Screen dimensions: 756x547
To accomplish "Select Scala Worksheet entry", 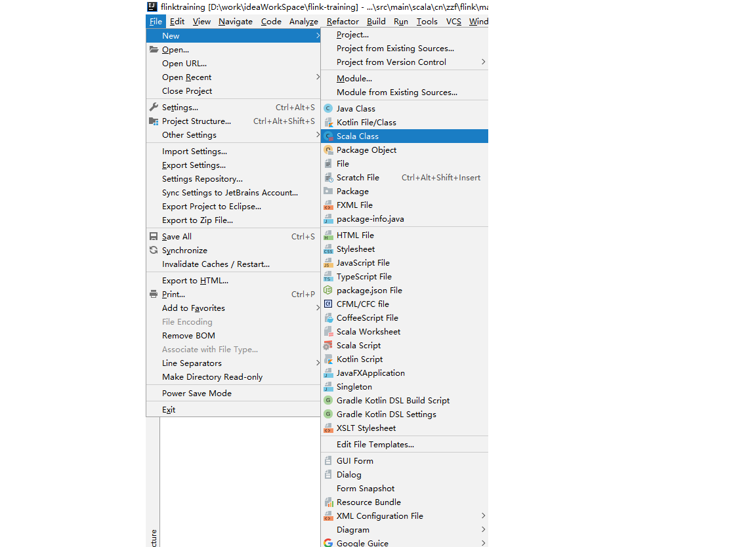I will 404,332.
